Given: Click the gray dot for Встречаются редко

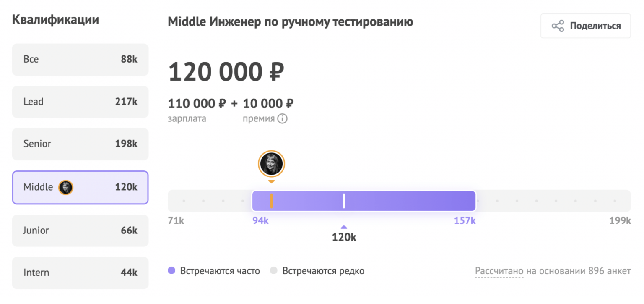Looking at the screenshot, I should (x=273, y=271).
